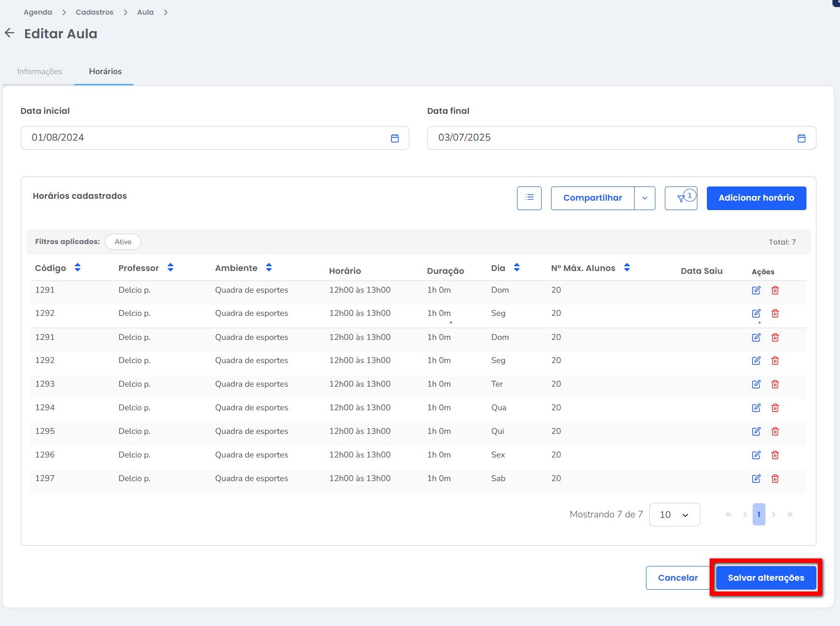Edit the schedule row with code 1294
The width and height of the screenshot is (840, 626).
point(756,408)
